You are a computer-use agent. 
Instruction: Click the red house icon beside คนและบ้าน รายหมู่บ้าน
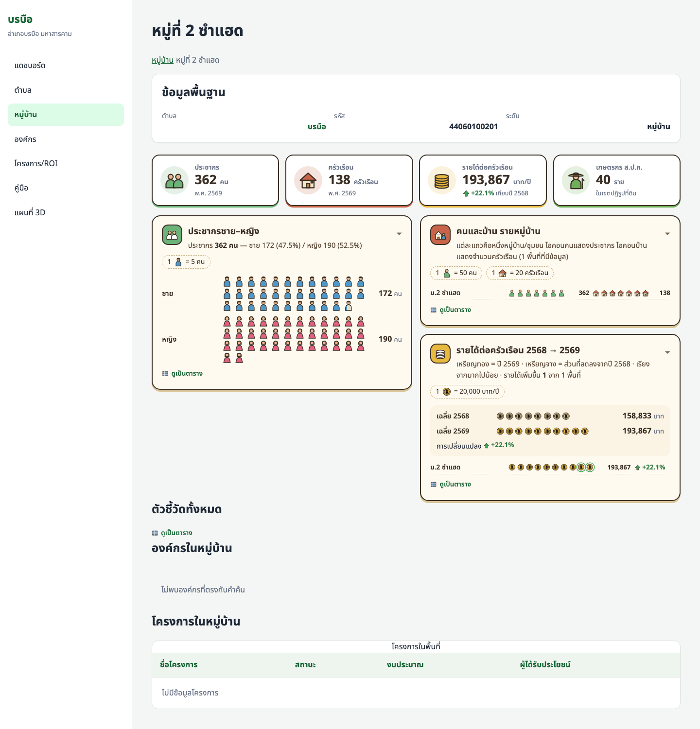coord(440,235)
